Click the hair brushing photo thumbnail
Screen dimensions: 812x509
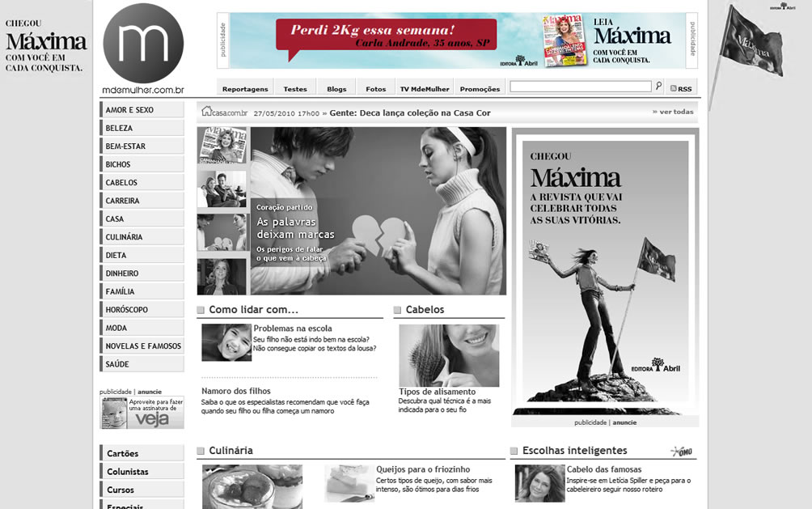(x=449, y=355)
